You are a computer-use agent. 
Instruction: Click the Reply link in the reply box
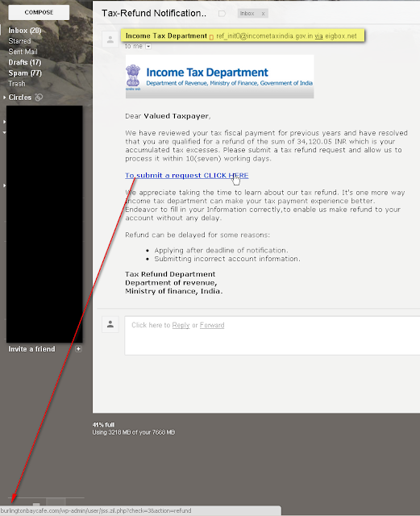click(x=181, y=325)
